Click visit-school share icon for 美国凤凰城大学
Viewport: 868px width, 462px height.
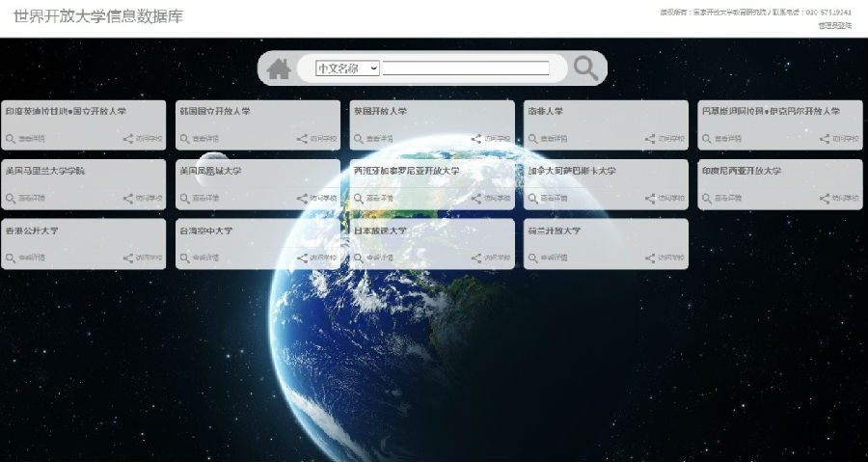302,199
